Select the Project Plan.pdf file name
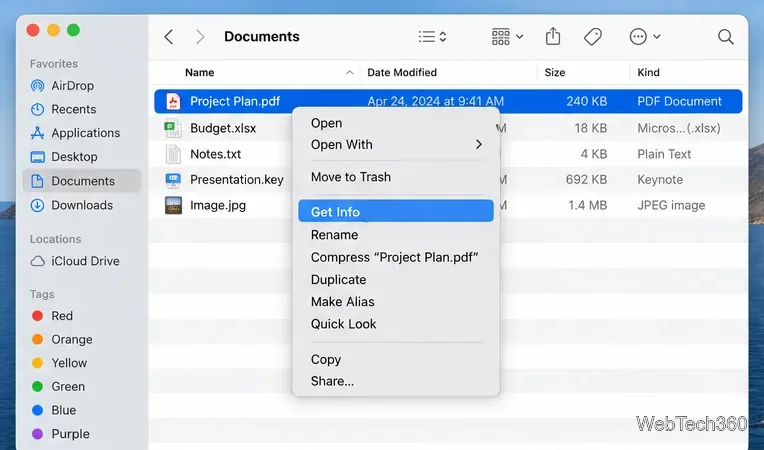Image resolution: width=764 pixels, height=450 pixels. click(x=235, y=101)
